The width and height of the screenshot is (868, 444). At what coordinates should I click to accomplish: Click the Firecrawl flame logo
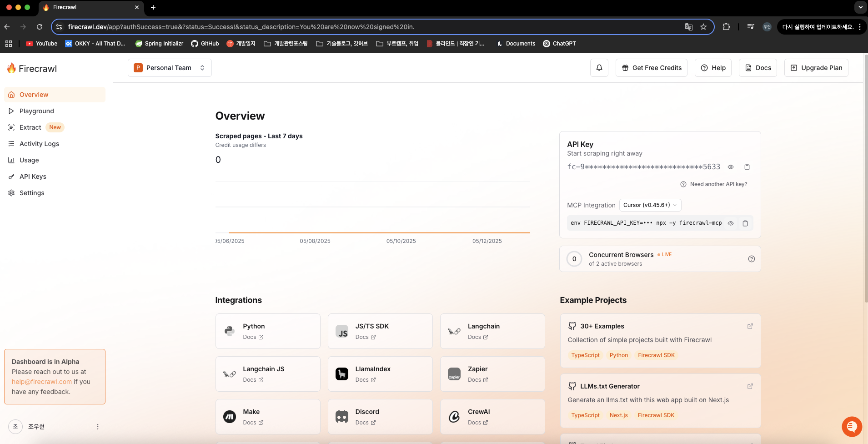(x=11, y=68)
